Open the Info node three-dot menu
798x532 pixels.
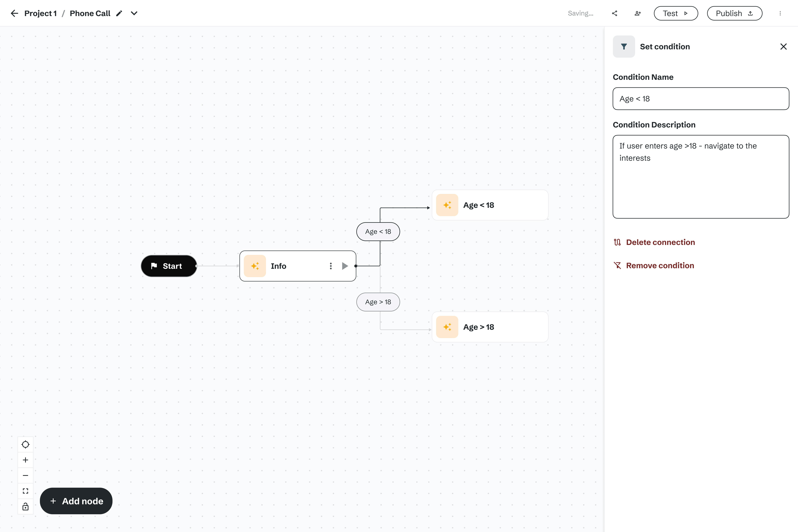pyautogui.click(x=330, y=266)
